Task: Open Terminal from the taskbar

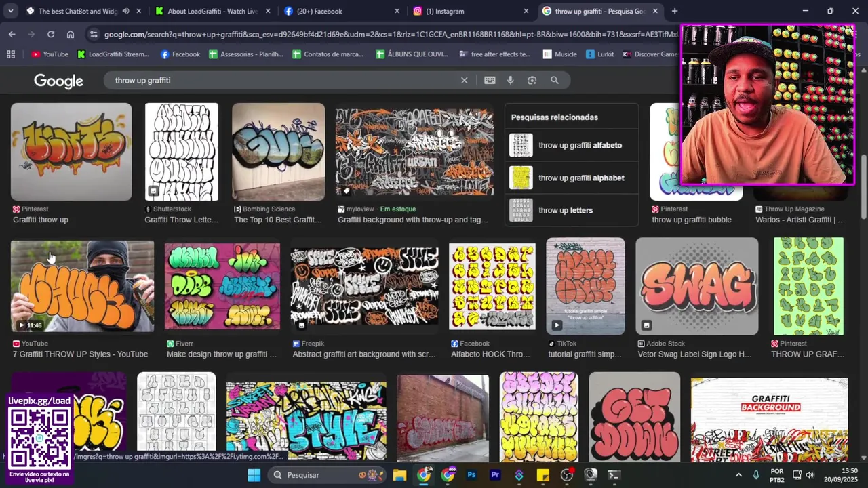Action: pyautogui.click(x=614, y=475)
